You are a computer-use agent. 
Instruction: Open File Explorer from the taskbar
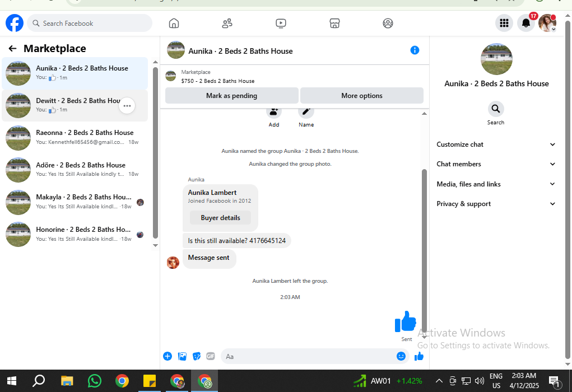(x=67, y=381)
